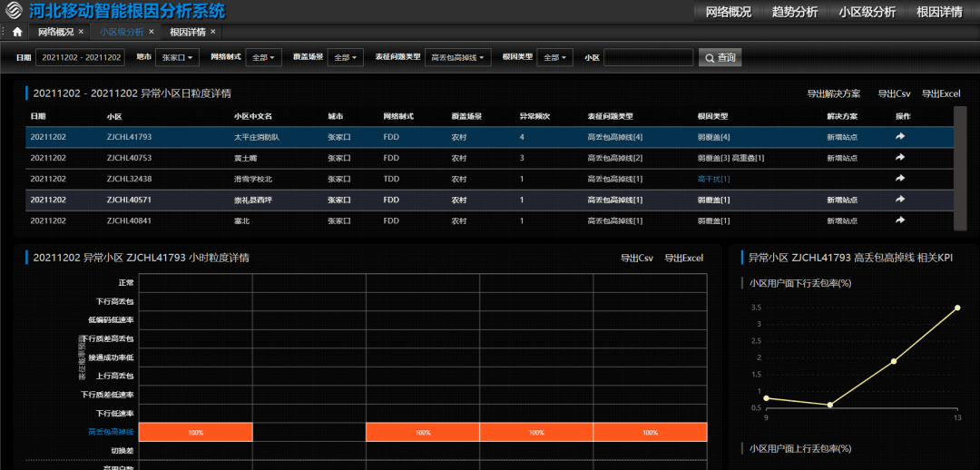Viewport: 980px width, 470px height.
Task: Open 小区级分析 in top navigation
Action: pyautogui.click(x=867, y=12)
